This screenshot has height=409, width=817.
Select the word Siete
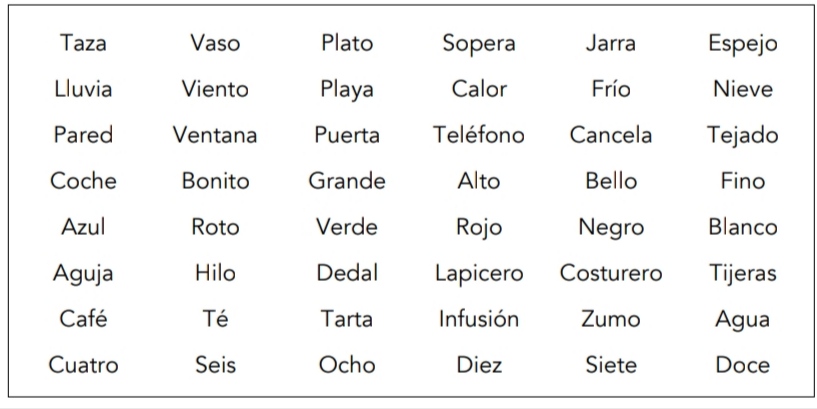611,364
